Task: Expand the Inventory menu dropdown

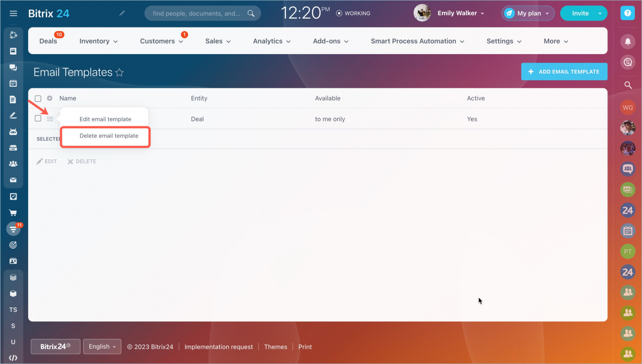Action: (99, 41)
